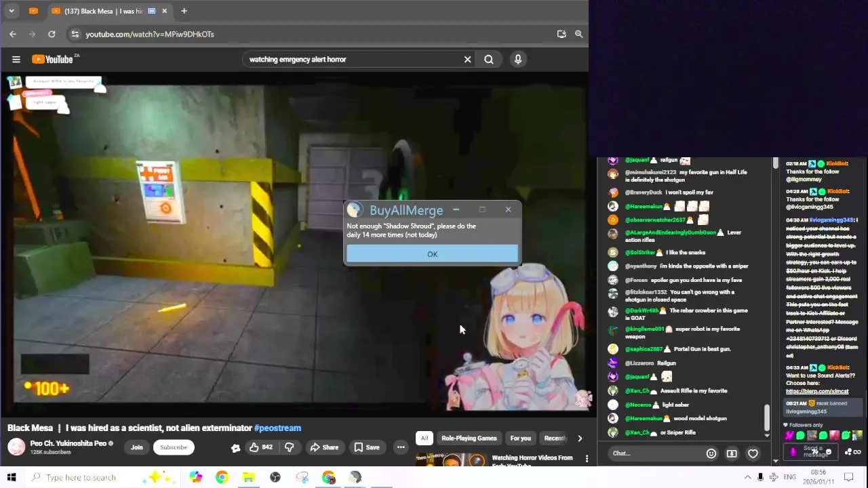Reload the current browser page
868x488 pixels.
click(52, 34)
